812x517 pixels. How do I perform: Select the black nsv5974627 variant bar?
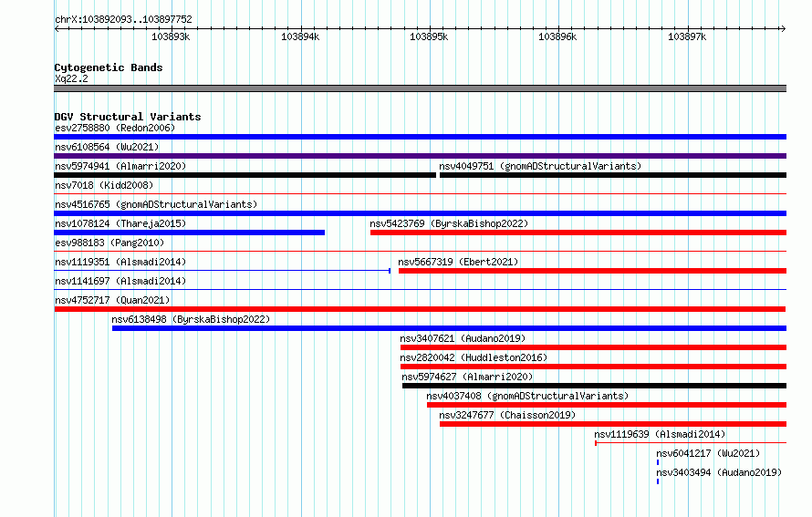point(595,386)
